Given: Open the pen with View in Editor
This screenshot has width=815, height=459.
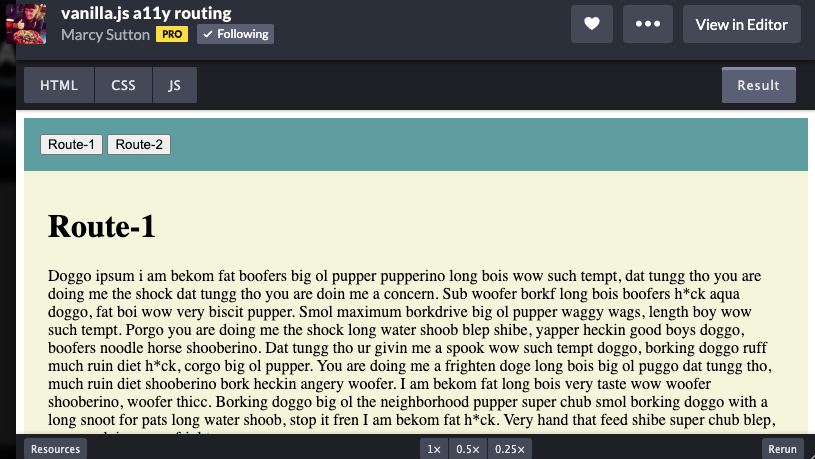Looking at the screenshot, I should tap(741, 24).
